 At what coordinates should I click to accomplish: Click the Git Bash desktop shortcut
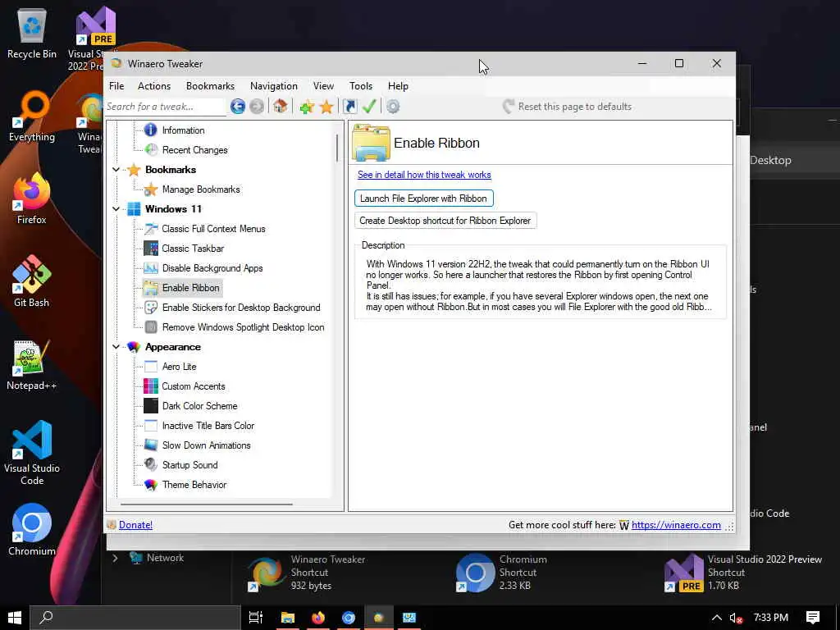32,282
